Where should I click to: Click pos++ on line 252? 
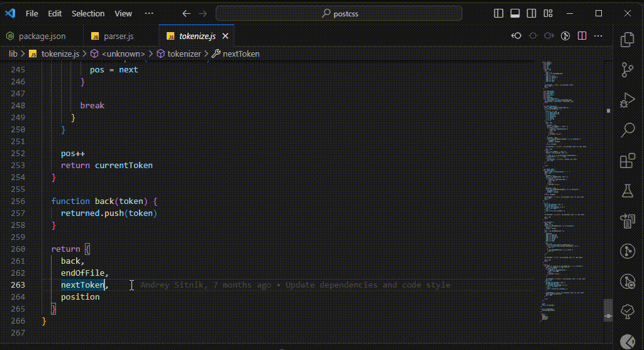(x=73, y=154)
